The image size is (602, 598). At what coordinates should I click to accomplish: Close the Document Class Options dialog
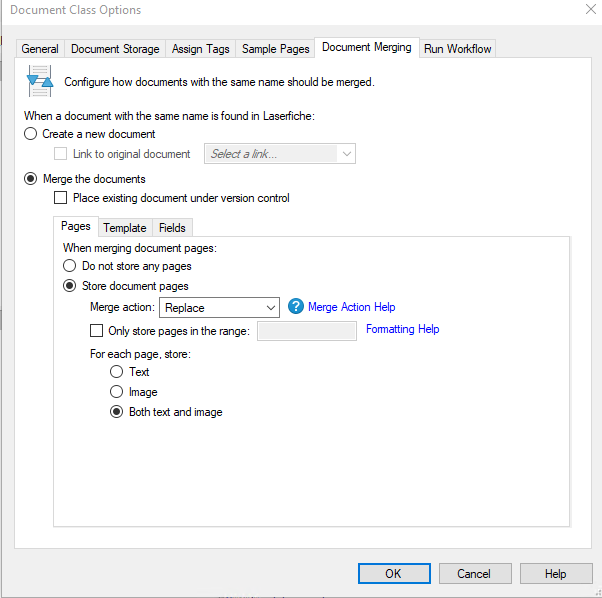click(590, 9)
